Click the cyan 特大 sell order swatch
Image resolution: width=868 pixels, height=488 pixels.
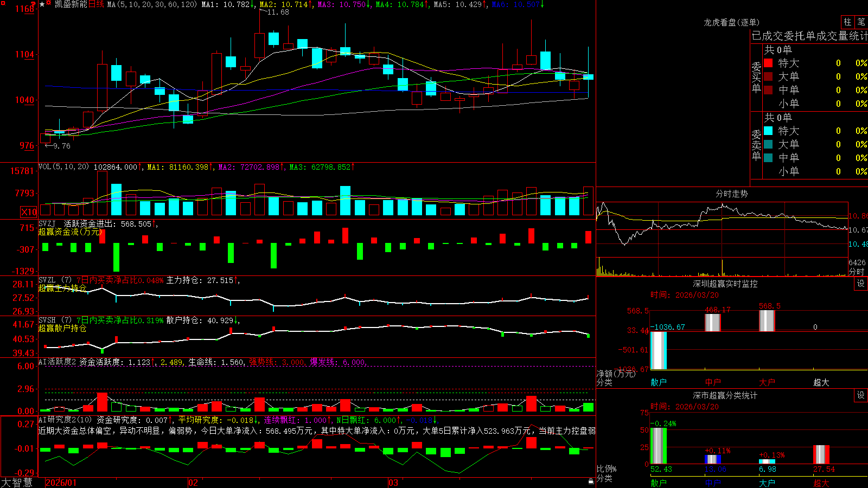(x=768, y=131)
